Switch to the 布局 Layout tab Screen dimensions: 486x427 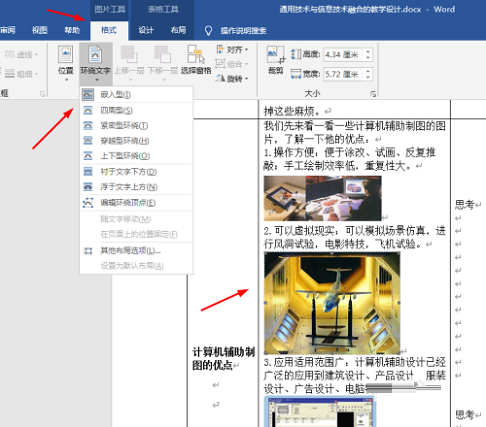pyautogui.click(x=178, y=30)
